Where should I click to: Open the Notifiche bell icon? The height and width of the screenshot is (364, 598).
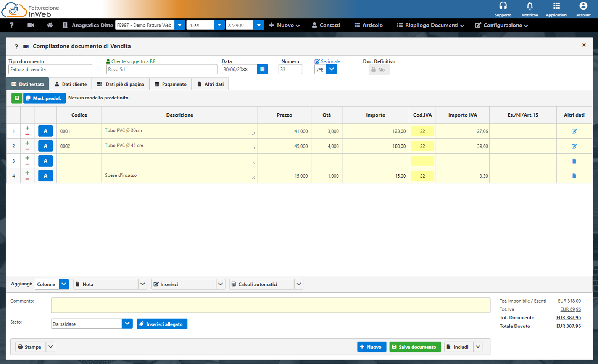[x=529, y=6]
